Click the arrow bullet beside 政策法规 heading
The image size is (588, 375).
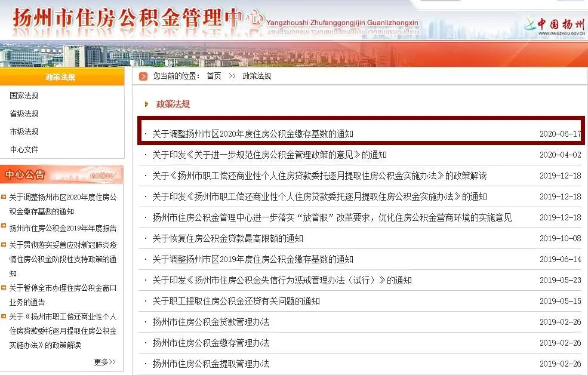tap(147, 104)
